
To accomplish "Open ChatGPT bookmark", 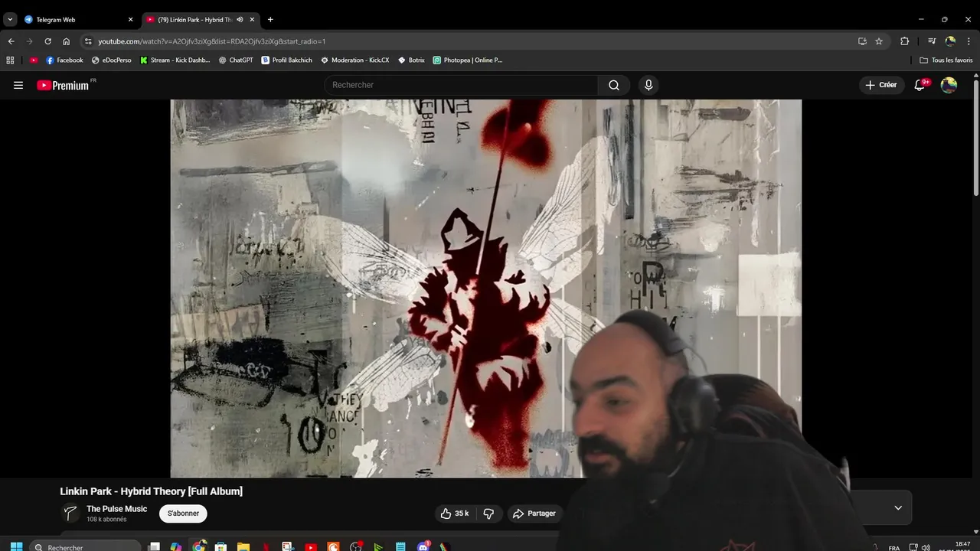I will pos(236,60).
